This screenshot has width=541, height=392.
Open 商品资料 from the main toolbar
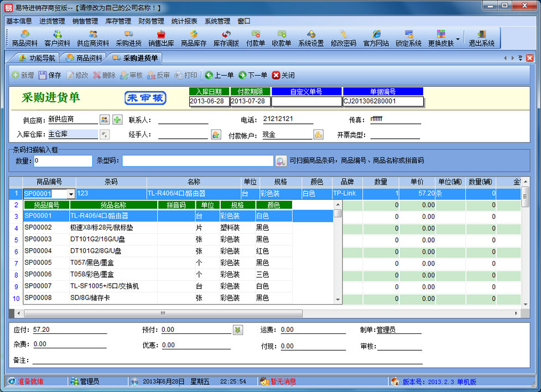coord(24,38)
